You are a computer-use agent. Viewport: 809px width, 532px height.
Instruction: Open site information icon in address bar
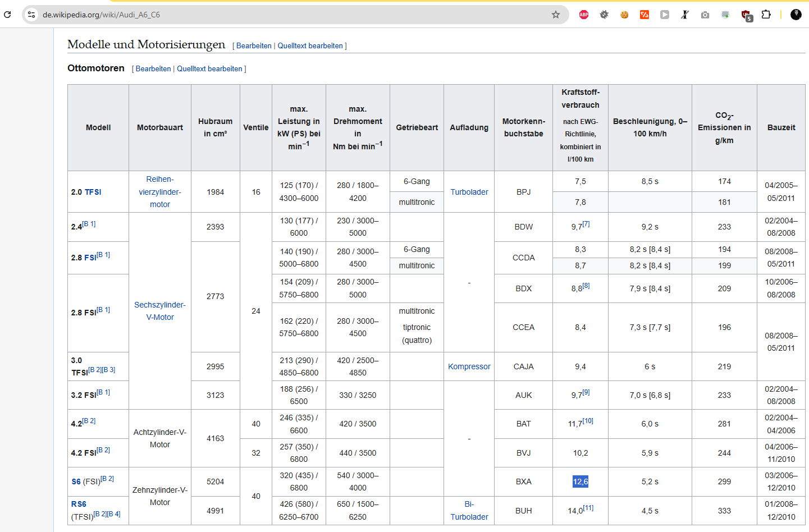[x=31, y=15]
